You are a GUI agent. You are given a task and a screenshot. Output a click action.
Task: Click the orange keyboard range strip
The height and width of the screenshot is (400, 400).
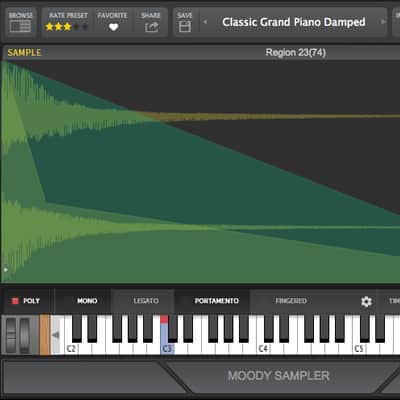45,335
